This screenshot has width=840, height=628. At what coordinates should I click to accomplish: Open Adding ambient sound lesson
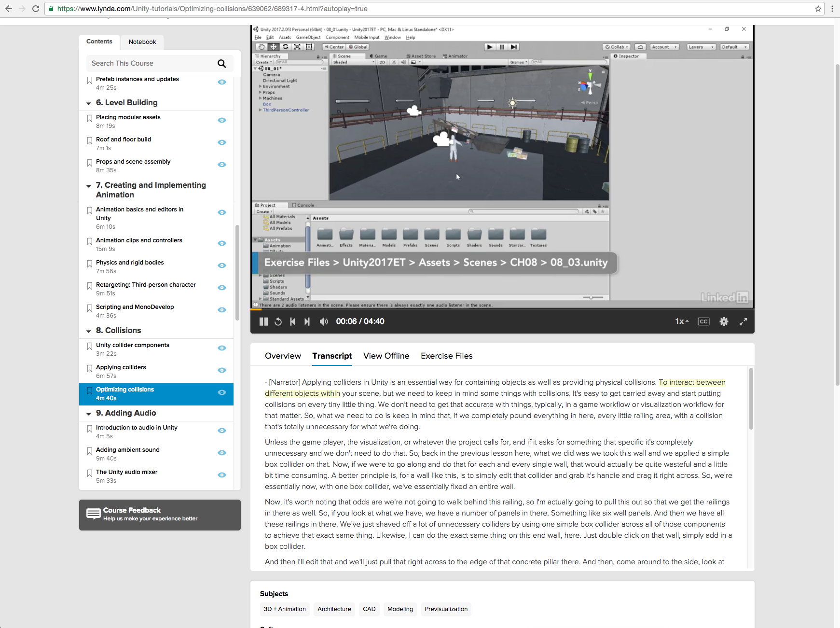(x=128, y=450)
